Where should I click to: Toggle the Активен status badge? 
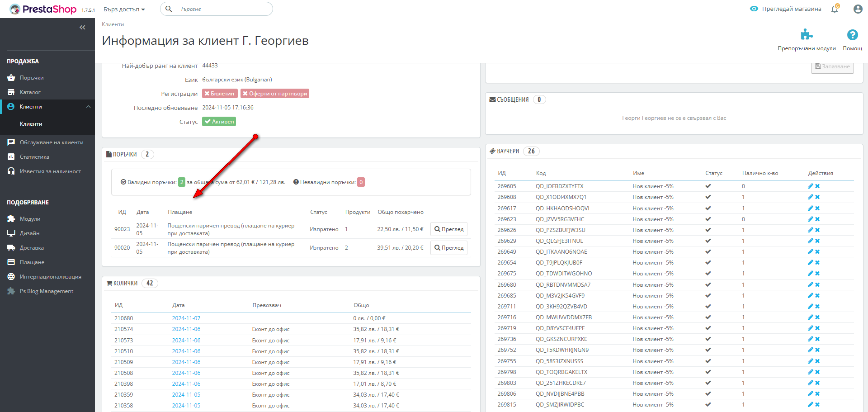219,122
